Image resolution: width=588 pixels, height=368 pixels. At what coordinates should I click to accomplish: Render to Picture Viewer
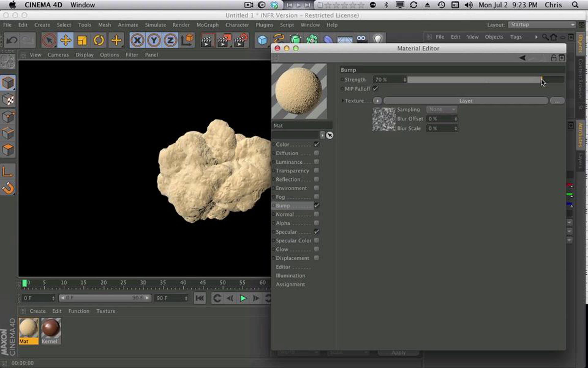224,40
